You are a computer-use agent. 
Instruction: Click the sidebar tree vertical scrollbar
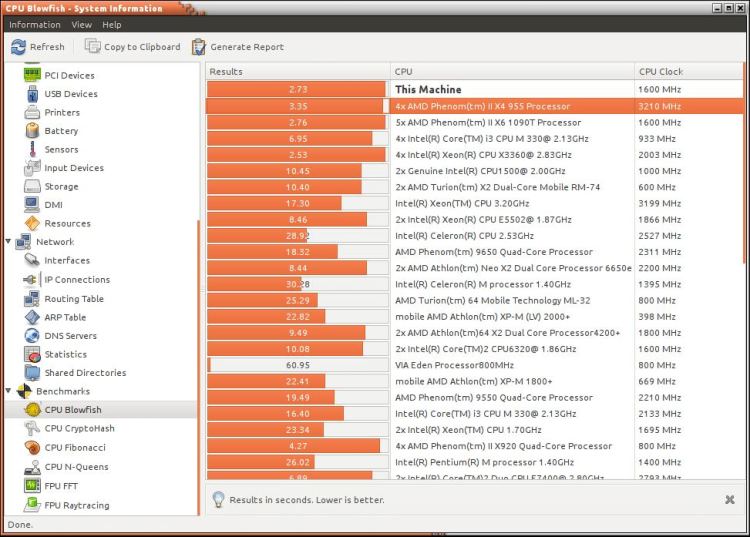click(x=199, y=367)
